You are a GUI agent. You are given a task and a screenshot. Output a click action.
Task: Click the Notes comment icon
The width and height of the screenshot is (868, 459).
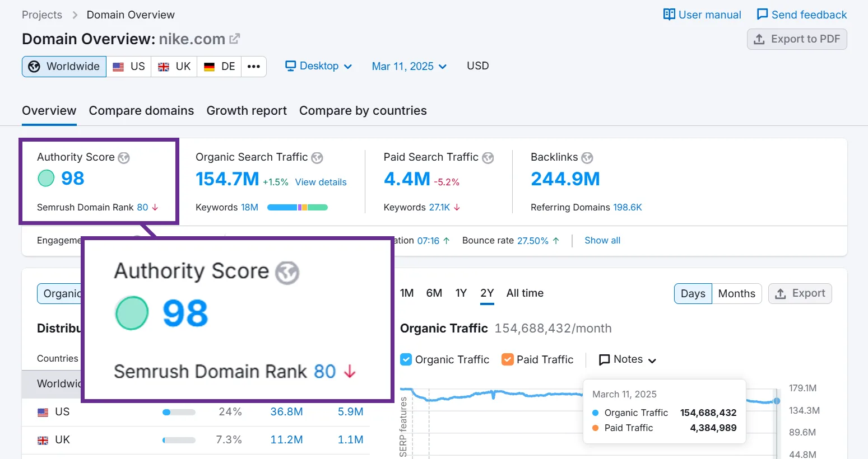[x=605, y=360]
